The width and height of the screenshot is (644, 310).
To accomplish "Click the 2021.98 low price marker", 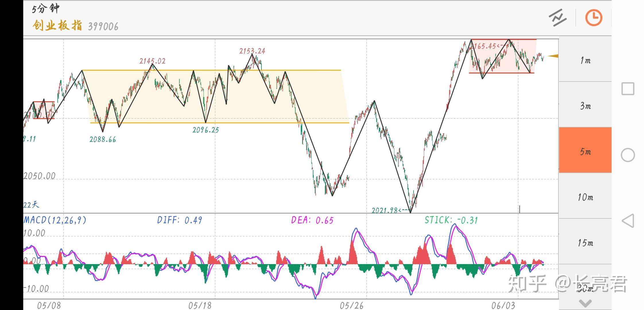I will point(385,210).
